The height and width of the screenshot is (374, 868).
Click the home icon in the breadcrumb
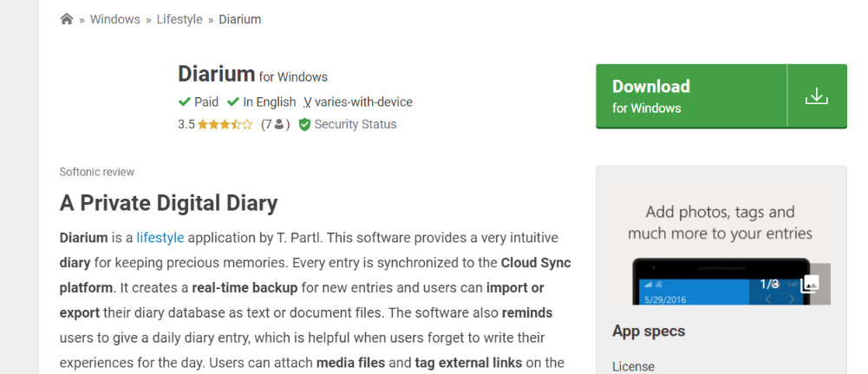(x=67, y=19)
